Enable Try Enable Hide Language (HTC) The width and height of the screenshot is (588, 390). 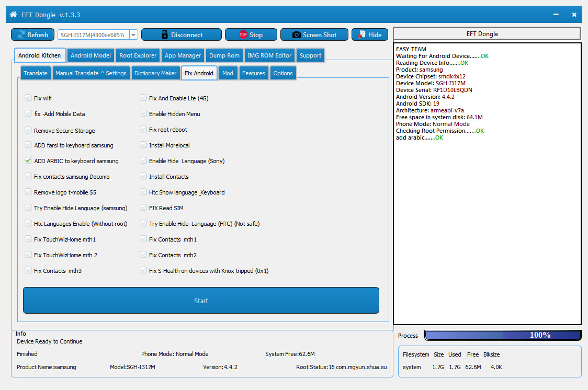tap(143, 223)
